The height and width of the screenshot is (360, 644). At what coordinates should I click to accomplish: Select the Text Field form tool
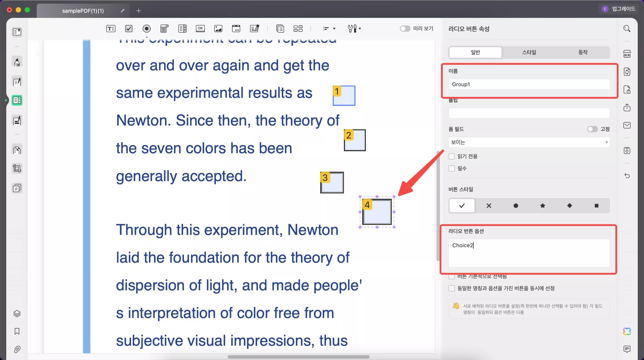[111, 29]
